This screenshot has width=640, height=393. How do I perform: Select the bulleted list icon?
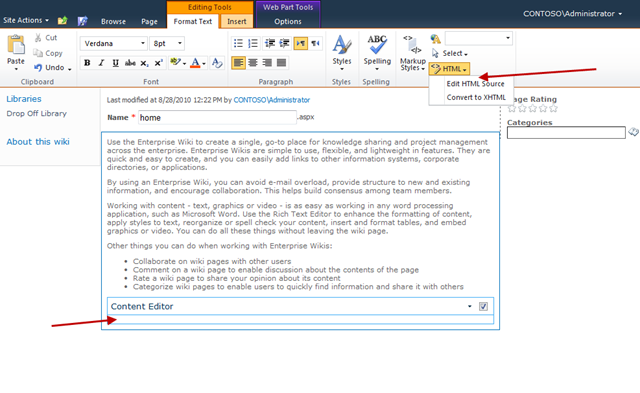coord(238,43)
